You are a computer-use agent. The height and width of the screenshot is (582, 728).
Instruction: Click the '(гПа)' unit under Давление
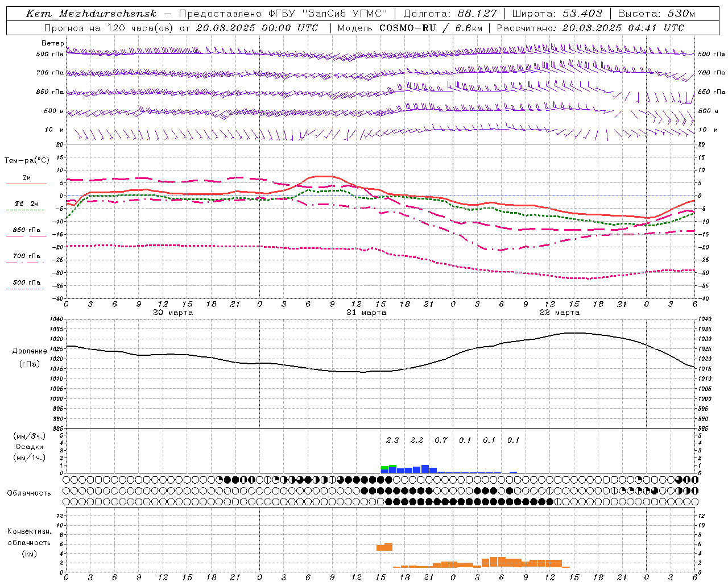pos(29,364)
